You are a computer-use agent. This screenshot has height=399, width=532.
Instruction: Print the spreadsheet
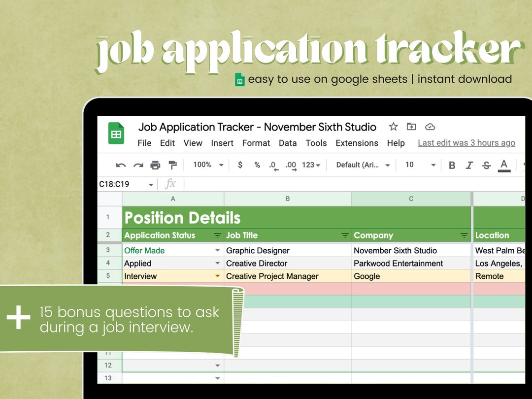(155, 165)
